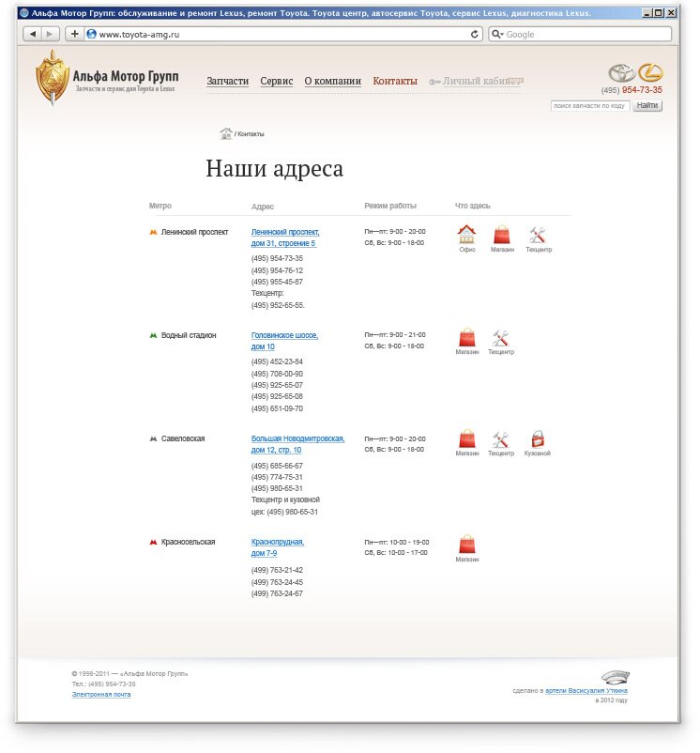
Task: Click the plus add-bookmark button
Action: (74, 34)
